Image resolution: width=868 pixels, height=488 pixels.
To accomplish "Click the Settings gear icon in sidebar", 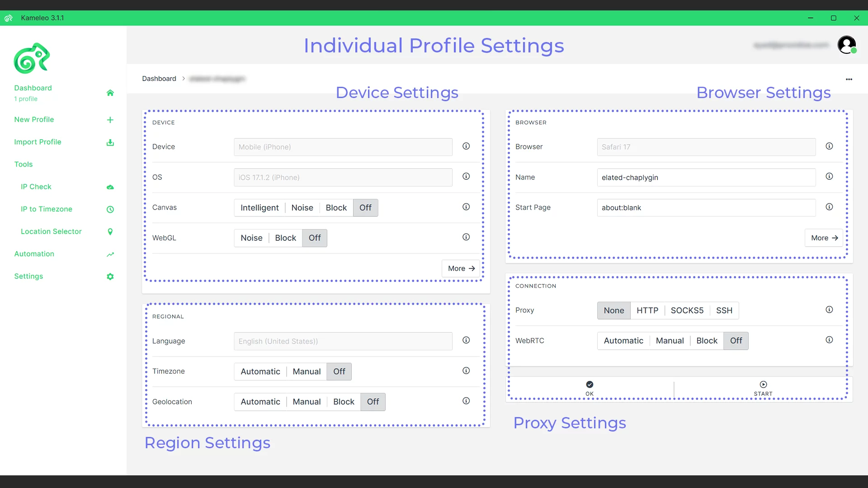I will click(x=110, y=277).
